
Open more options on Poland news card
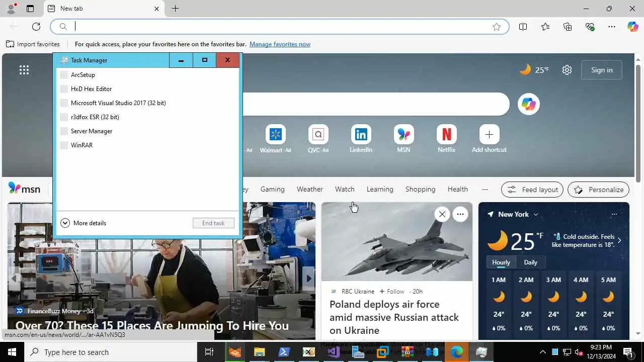click(460, 214)
